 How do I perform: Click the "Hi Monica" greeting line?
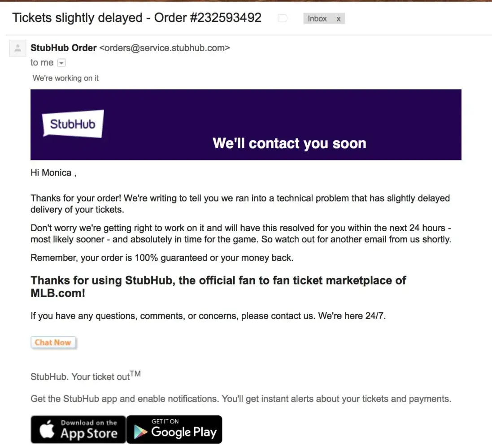click(53, 173)
